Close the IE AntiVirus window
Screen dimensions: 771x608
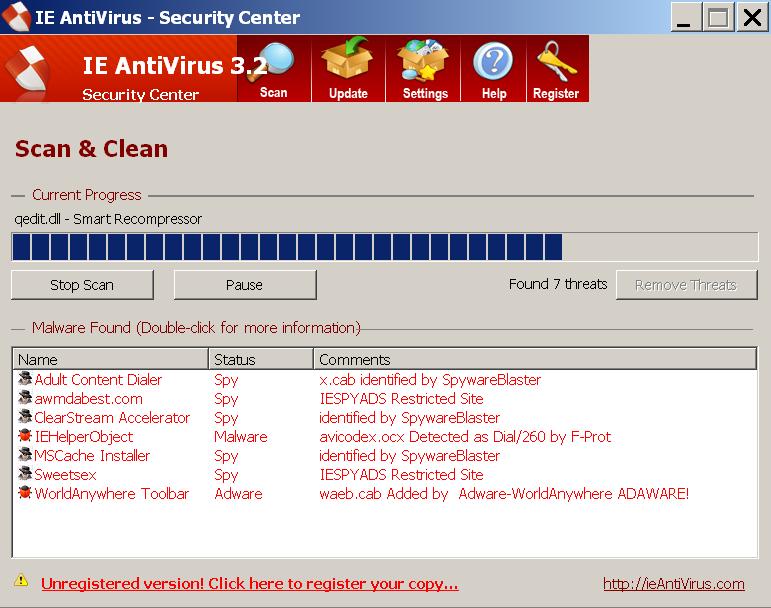[752, 17]
